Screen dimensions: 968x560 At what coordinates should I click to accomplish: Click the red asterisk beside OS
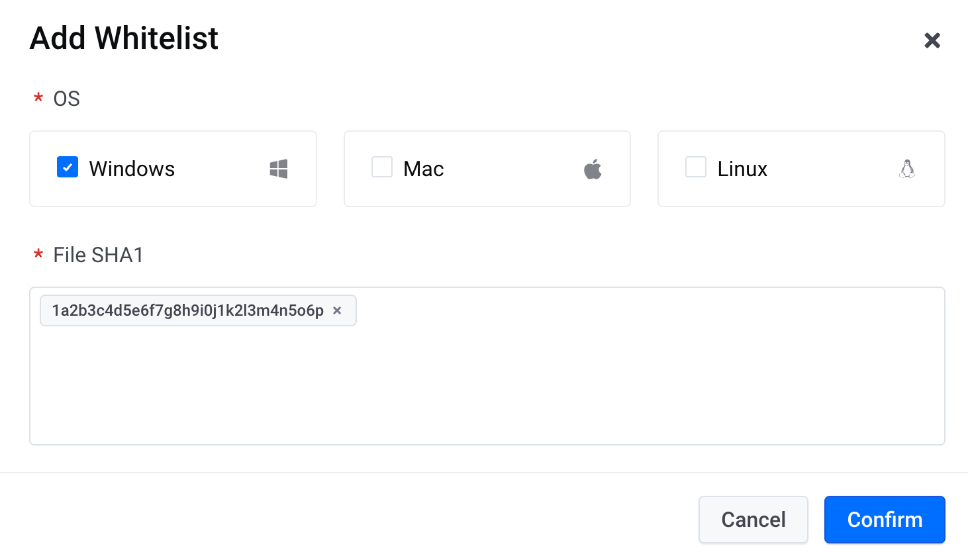pos(38,99)
